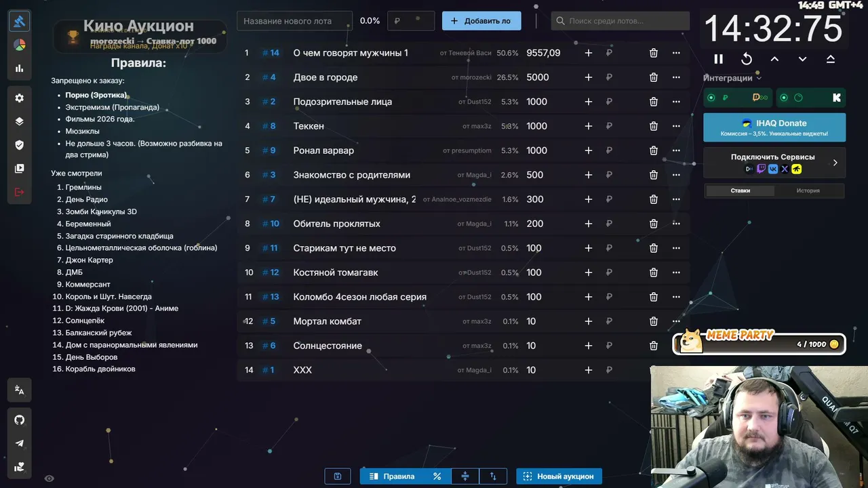
Task: Open more options for Теккен lot
Action: click(x=676, y=126)
